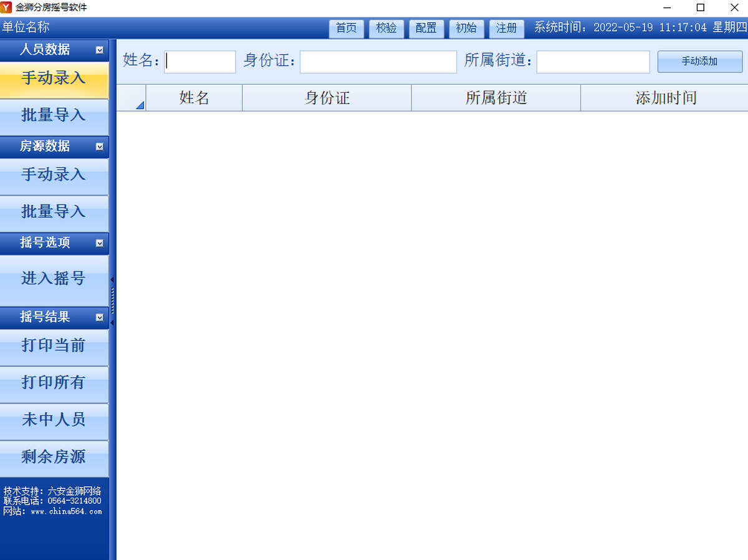This screenshot has width=748, height=560.
Task: Click 初始 in top toolbar
Action: point(466,29)
